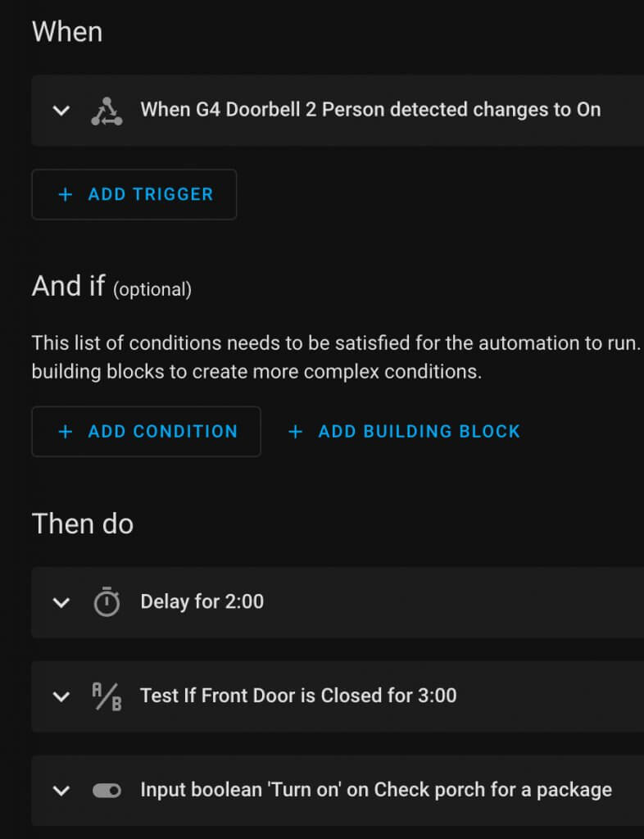Click the plus icon in ADD CONDITION
The width and height of the screenshot is (644, 839).
click(x=66, y=432)
